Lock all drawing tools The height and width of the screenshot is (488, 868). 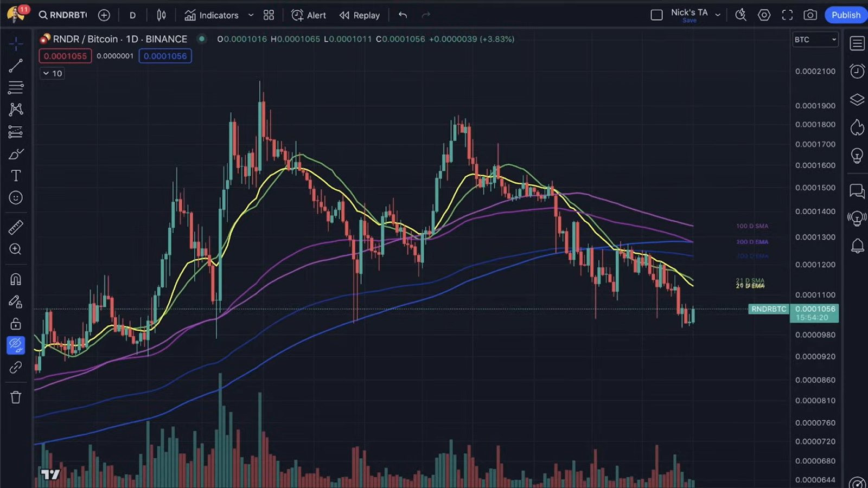coord(16,324)
